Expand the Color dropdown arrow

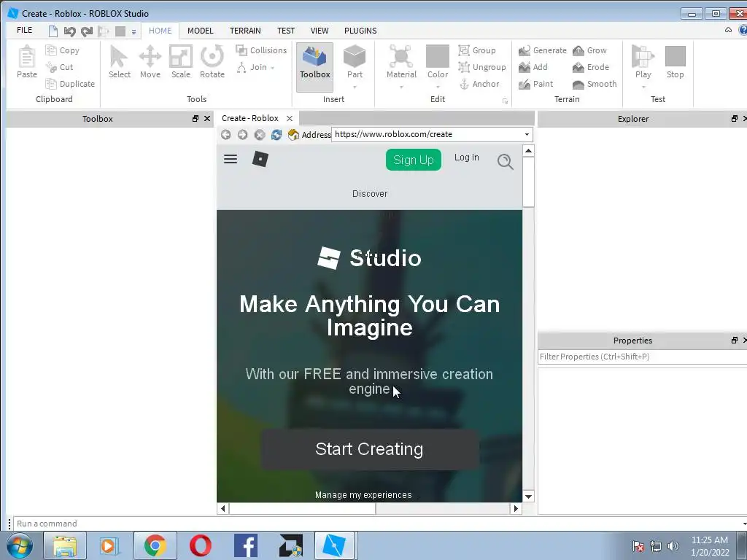(x=438, y=87)
